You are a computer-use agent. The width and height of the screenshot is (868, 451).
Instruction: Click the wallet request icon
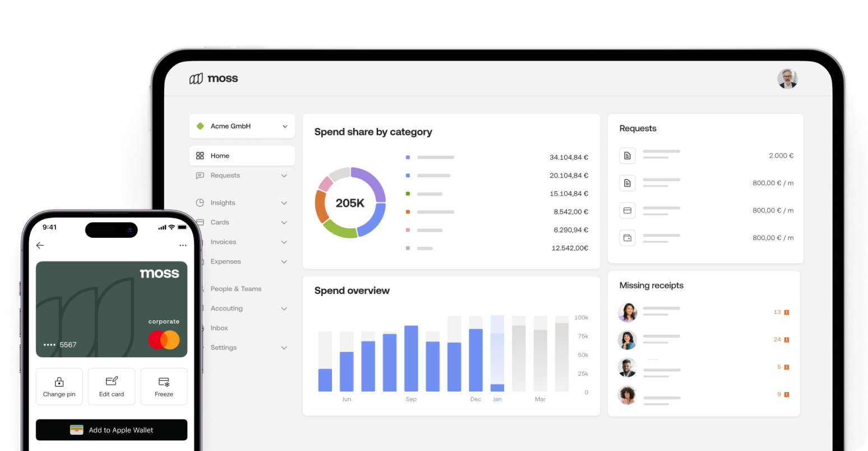627,238
